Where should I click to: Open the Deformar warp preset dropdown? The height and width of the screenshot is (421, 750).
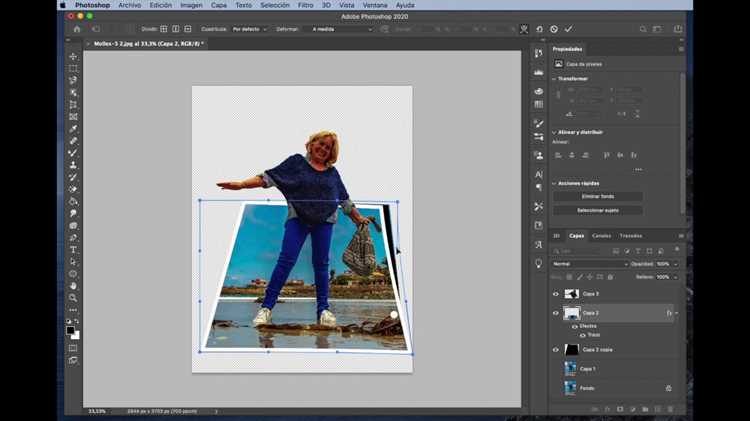click(342, 29)
